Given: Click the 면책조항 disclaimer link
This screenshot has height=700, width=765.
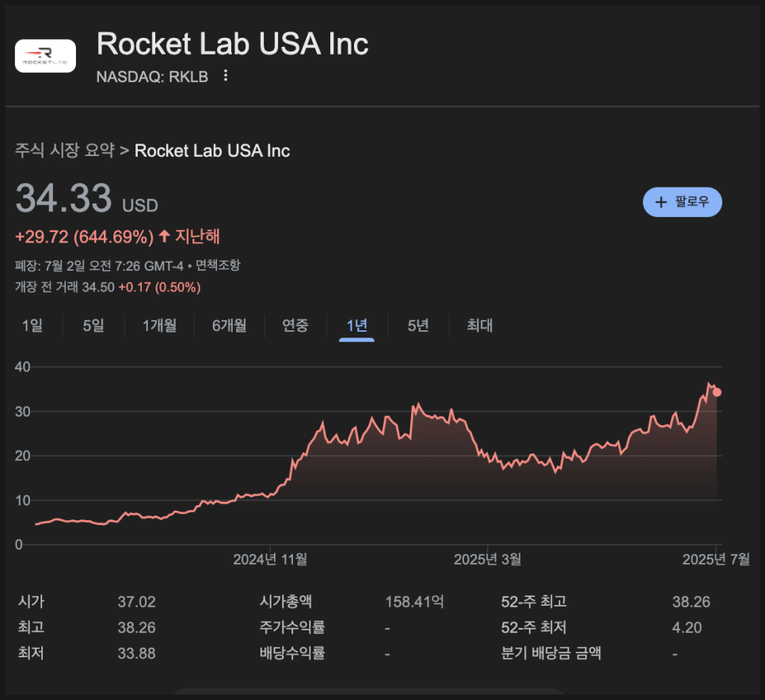Looking at the screenshot, I should tap(218, 265).
